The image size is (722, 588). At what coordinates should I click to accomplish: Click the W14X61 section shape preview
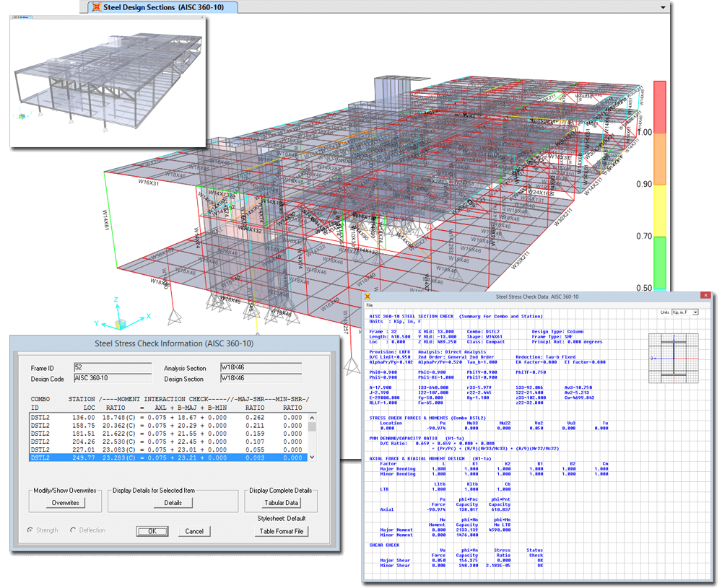point(673,358)
